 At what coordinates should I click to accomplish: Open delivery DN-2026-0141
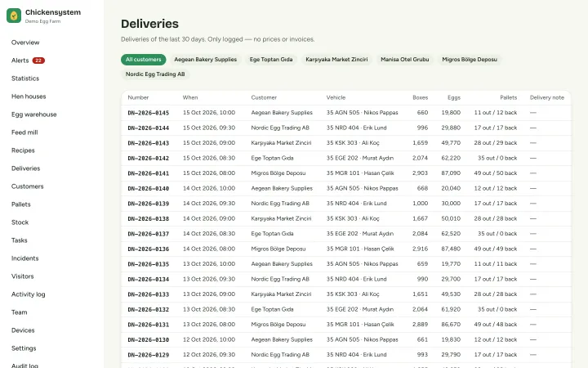click(x=149, y=173)
